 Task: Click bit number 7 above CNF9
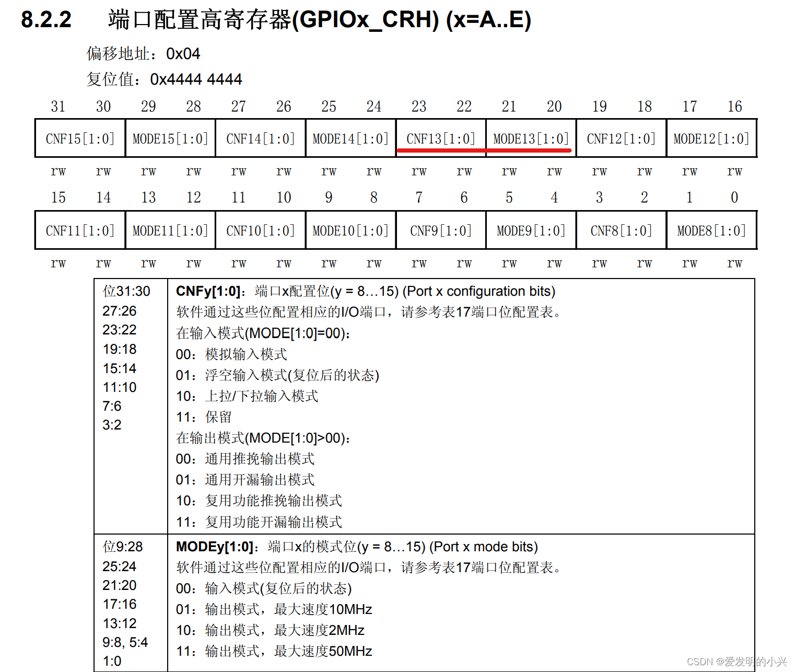click(x=419, y=198)
